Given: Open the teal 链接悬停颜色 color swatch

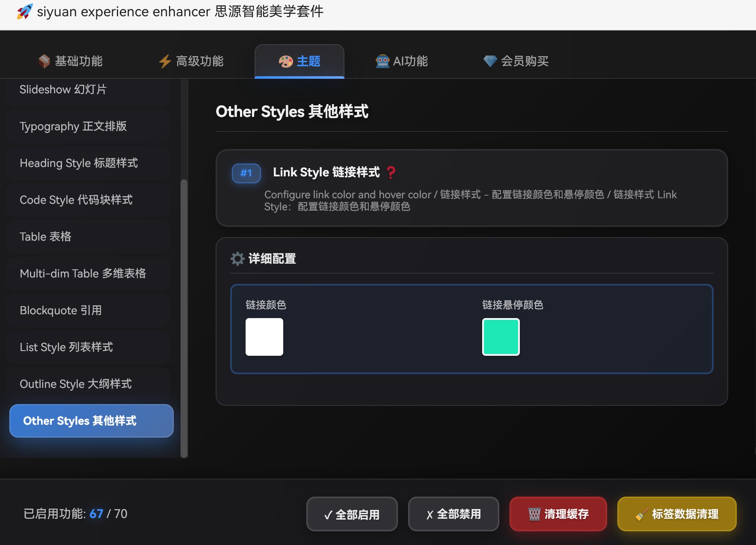Looking at the screenshot, I should 501,337.
